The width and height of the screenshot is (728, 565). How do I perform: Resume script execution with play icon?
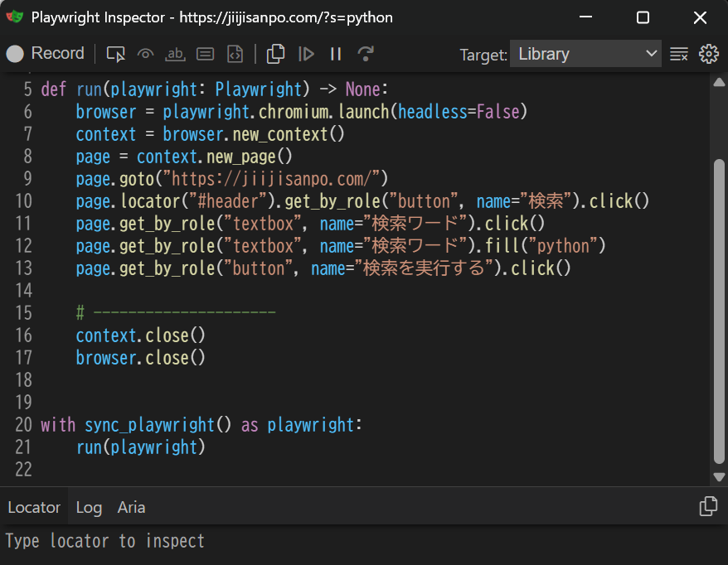[306, 55]
